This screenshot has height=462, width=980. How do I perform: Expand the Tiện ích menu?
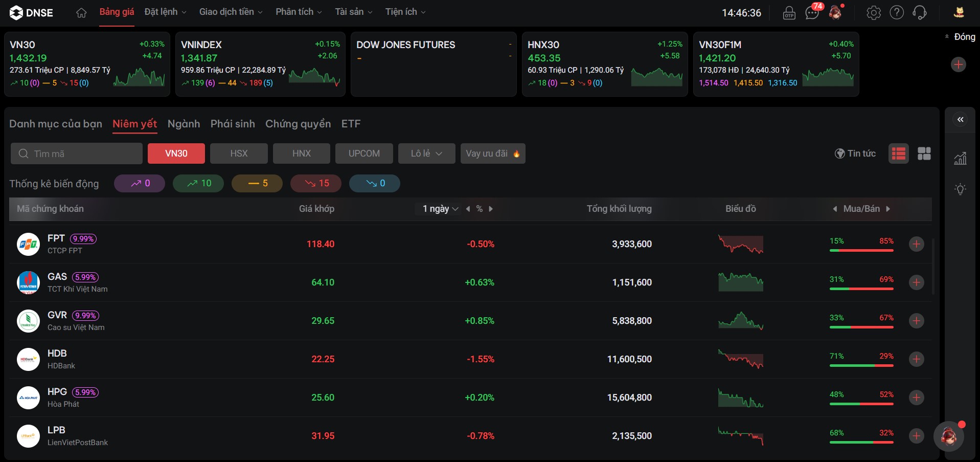tap(405, 12)
